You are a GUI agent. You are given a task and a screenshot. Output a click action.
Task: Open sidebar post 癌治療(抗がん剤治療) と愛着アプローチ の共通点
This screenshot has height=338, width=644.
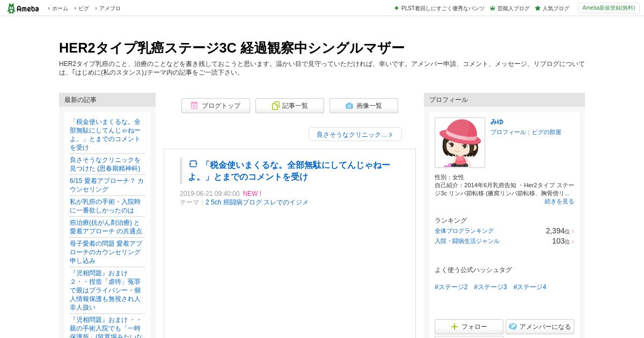click(106, 227)
